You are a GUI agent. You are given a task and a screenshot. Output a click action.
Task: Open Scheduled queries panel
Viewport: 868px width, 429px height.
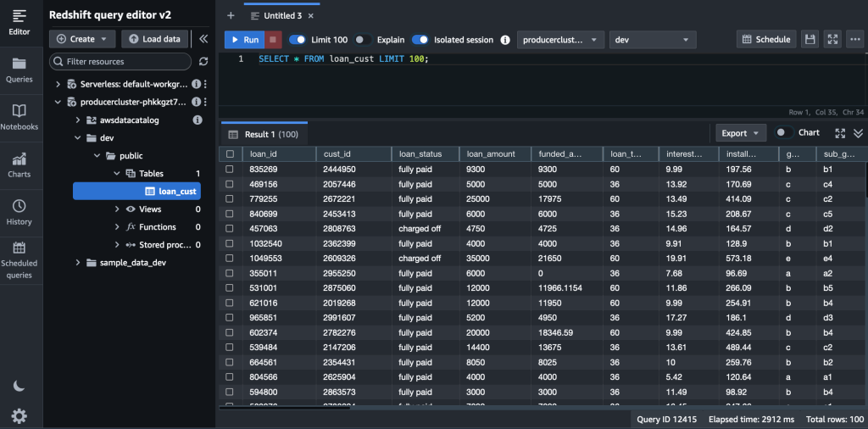point(19,259)
